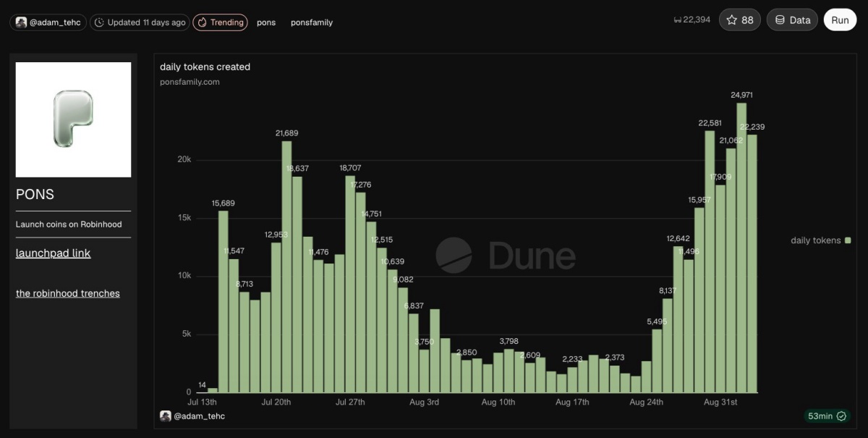
Task: Click the Updated 11 days ago chip
Action: (x=140, y=22)
